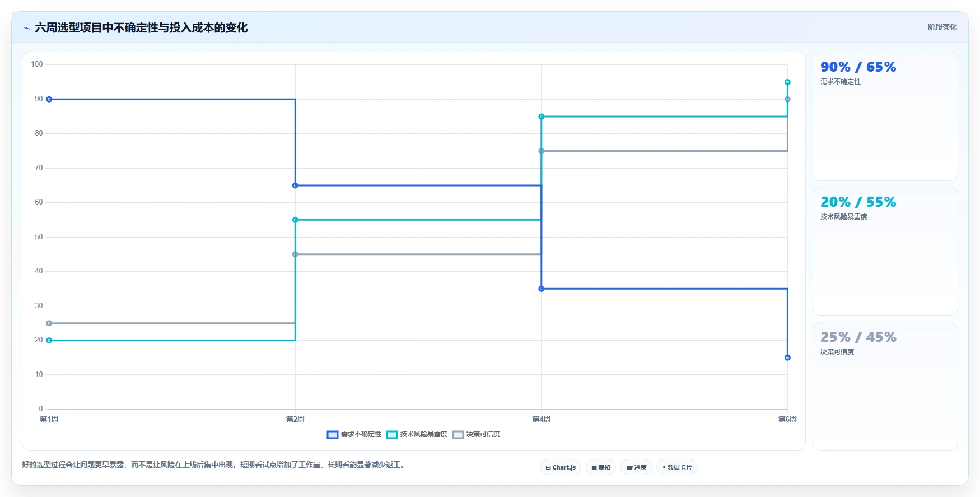The height and width of the screenshot is (497, 980).
Task: Select the teal data point at 55 on 第2周
Action: pyautogui.click(x=295, y=220)
